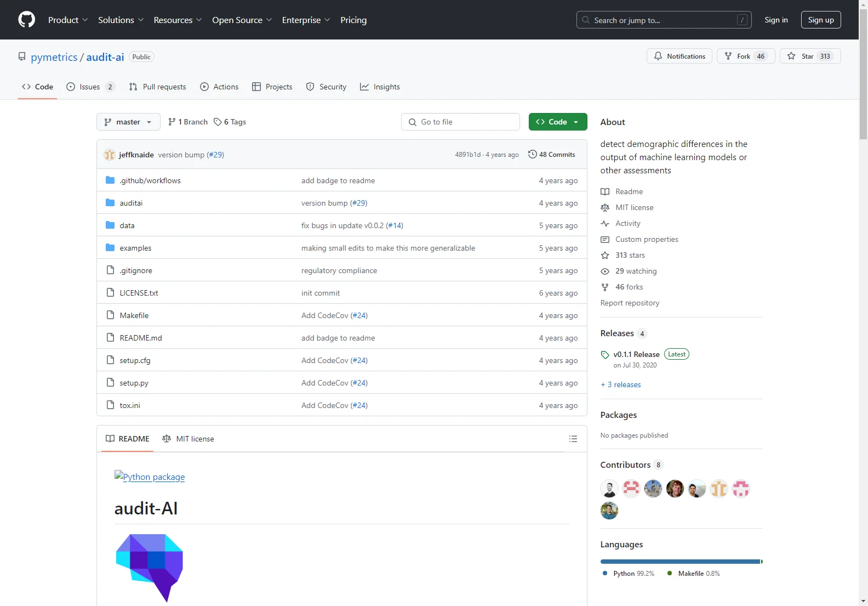
Task: Open the master branch dropdown
Action: click(128, 122)
